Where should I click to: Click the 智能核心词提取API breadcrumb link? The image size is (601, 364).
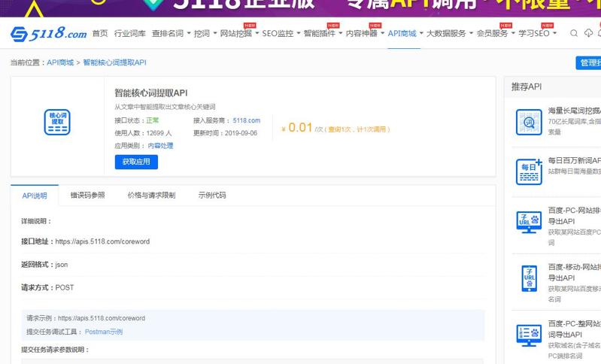click(x=114, y=62)
